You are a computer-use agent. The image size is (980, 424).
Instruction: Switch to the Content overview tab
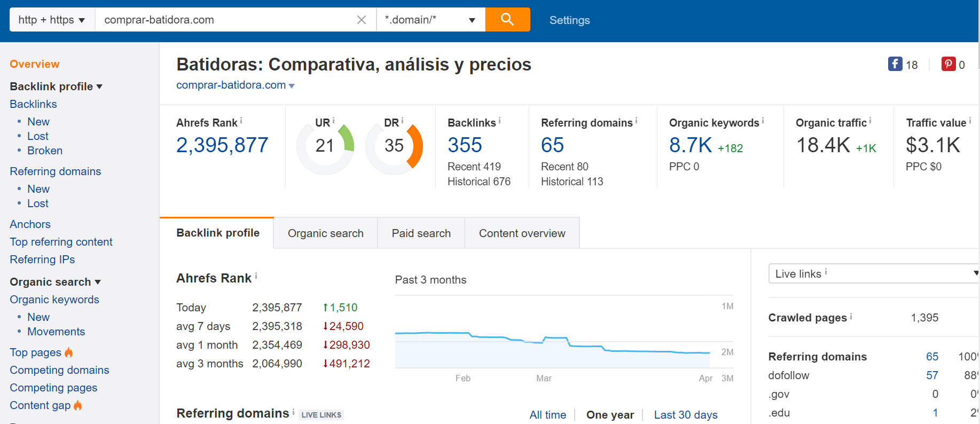pos(522,233)
